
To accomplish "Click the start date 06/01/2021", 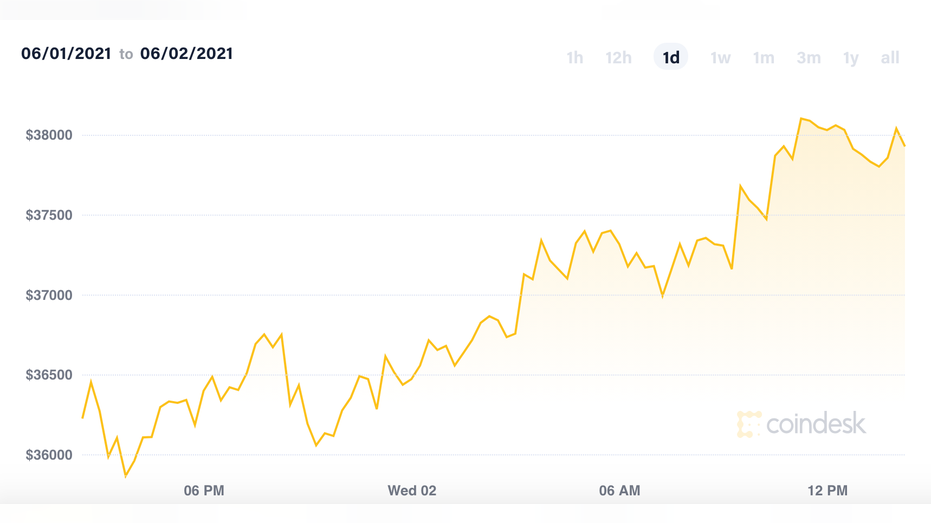I will point(66,53).
